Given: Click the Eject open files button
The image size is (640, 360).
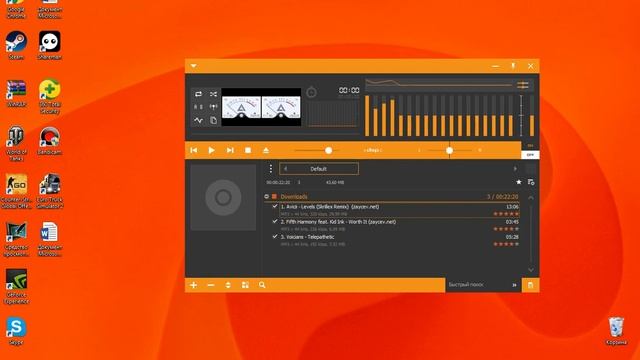Looking at the screenshot, I should click(266, 150).
